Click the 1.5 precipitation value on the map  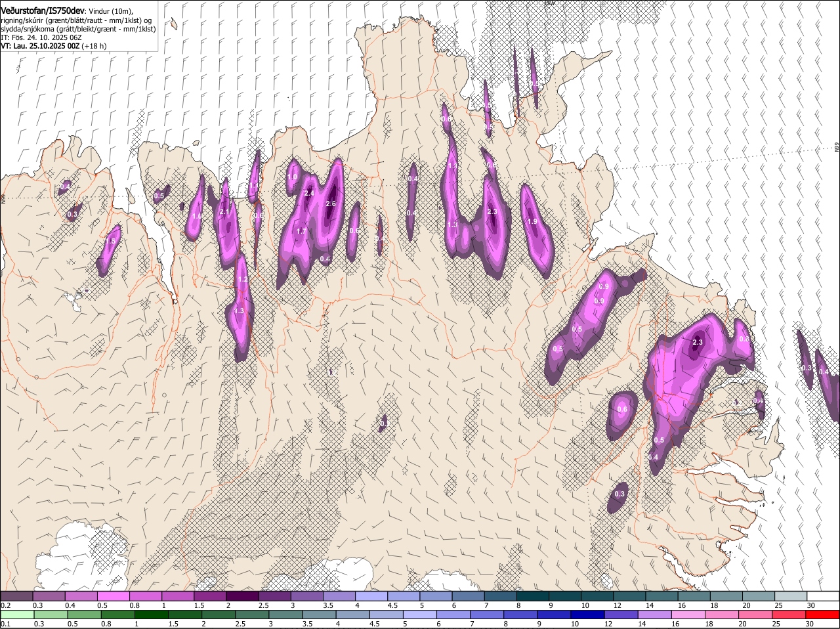pos(110,242)
